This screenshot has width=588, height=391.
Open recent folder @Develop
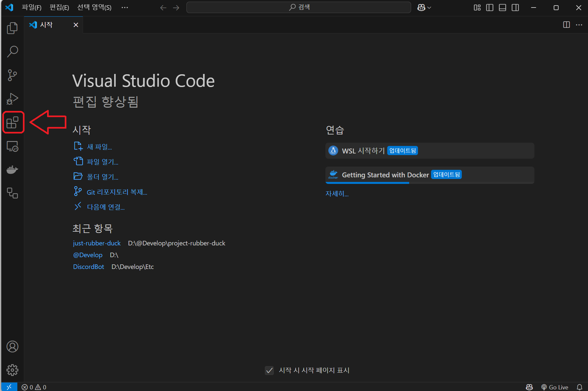[88, 255]
